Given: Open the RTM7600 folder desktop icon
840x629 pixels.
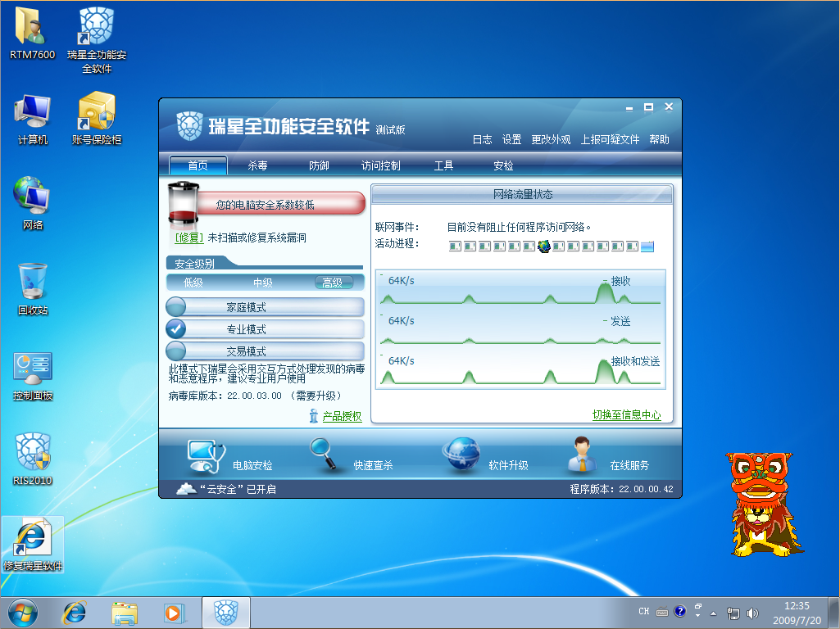Looking at the screenshot, I should coord(32,32).
